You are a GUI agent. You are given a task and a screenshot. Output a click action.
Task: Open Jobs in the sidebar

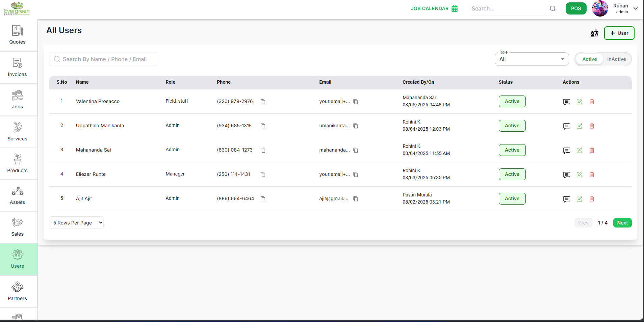coord(18,100)
